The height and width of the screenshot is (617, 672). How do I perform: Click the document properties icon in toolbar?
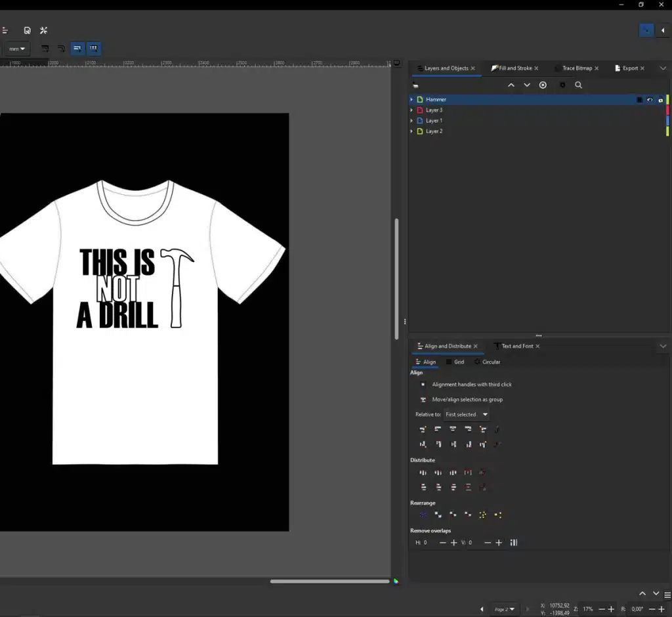(x=27, y=30)
